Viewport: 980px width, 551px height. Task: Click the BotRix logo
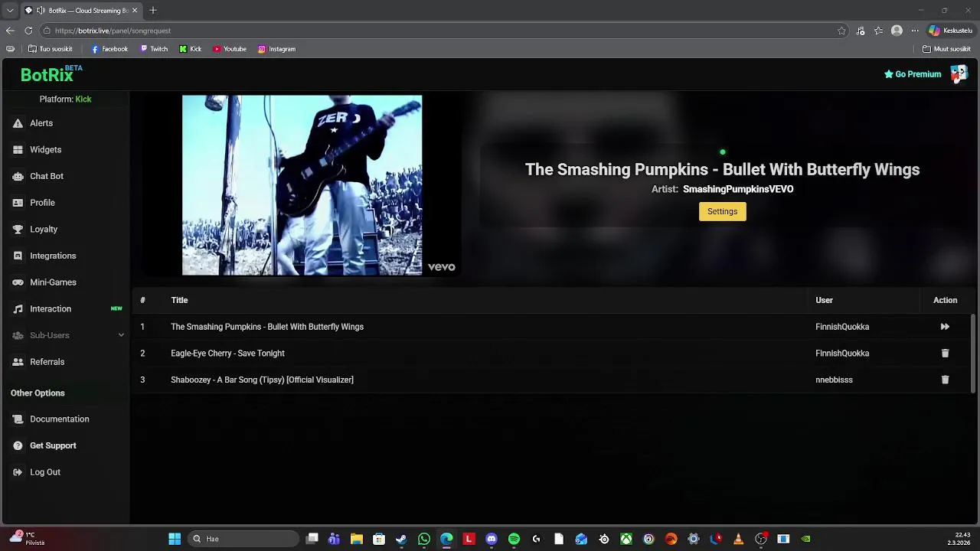coord(51,74)
